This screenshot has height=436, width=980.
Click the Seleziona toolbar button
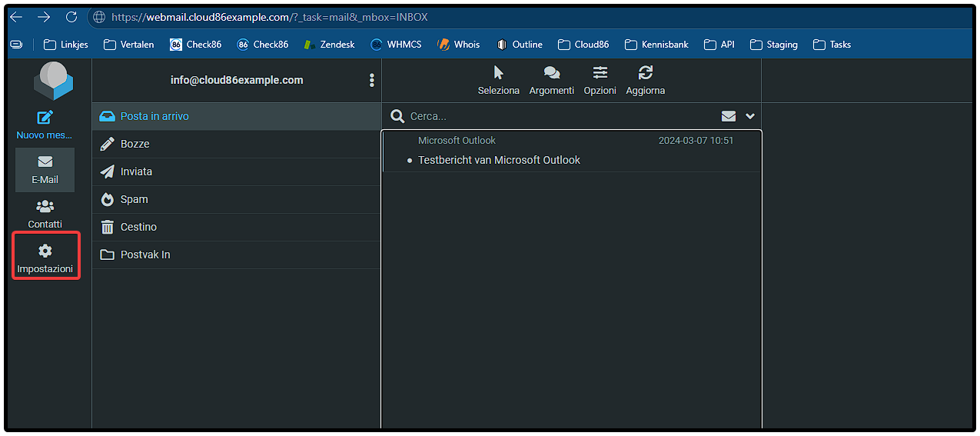[x=499, y=80]
